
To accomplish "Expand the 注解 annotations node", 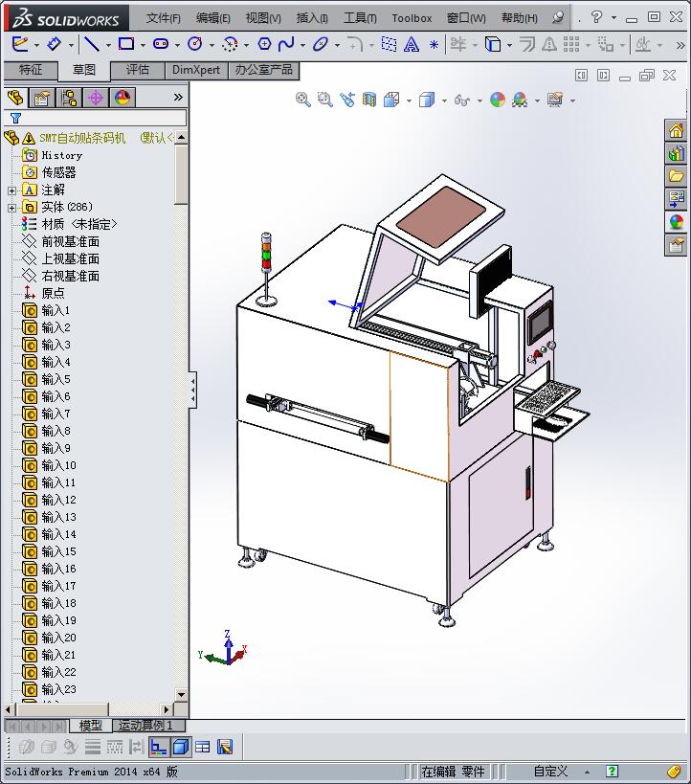I will pos(12,190).
